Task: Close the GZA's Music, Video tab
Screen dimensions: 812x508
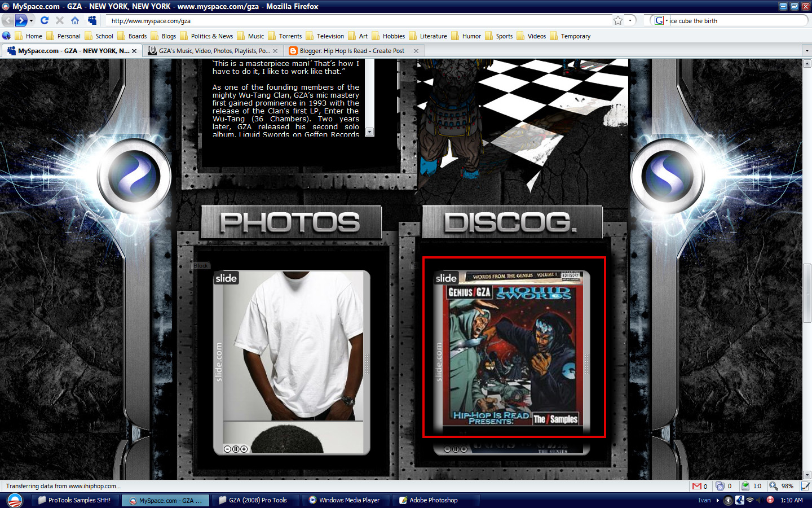Action: [275, 51]
